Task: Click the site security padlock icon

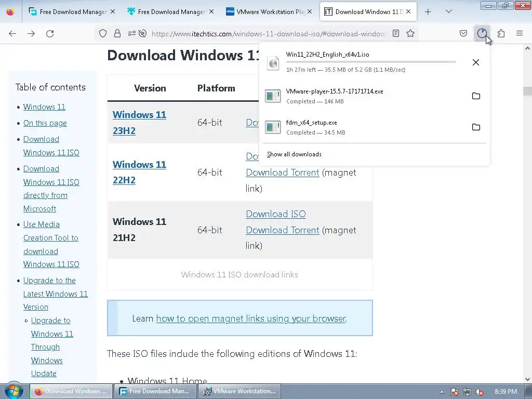Action: [117, 33]
